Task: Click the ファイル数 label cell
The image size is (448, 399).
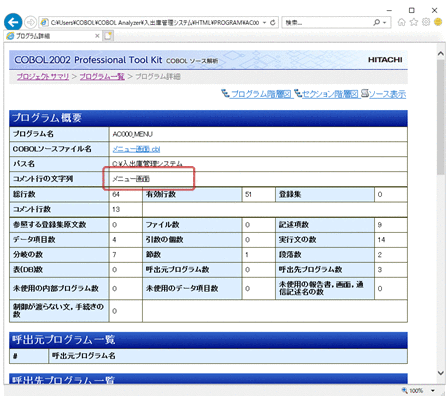Action: [192, 225]
